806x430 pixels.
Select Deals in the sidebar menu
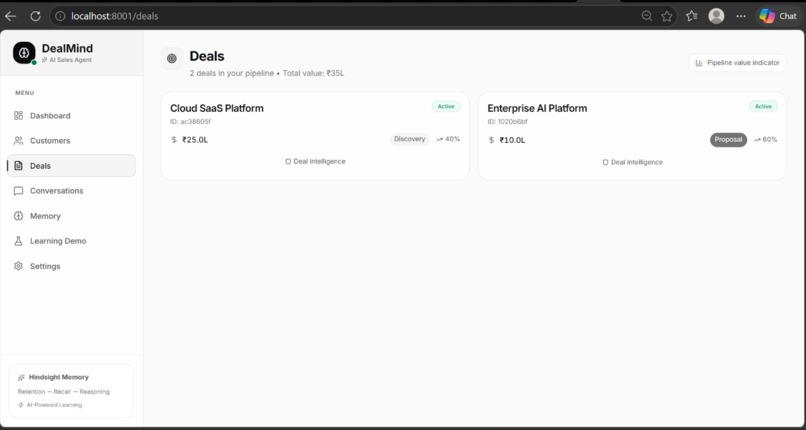click(71, 165)
